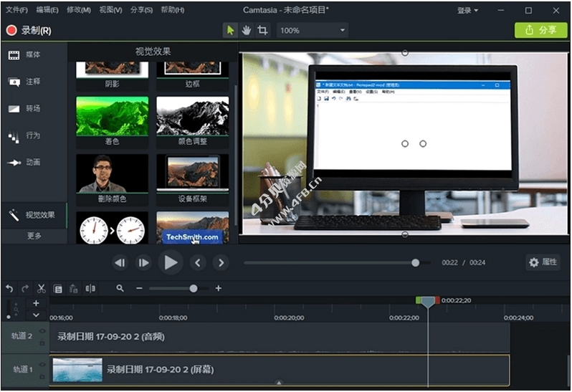This screenshot has width=572, height=392.
Task: Expand track options chevron below plus
Action: click(36, 315)
